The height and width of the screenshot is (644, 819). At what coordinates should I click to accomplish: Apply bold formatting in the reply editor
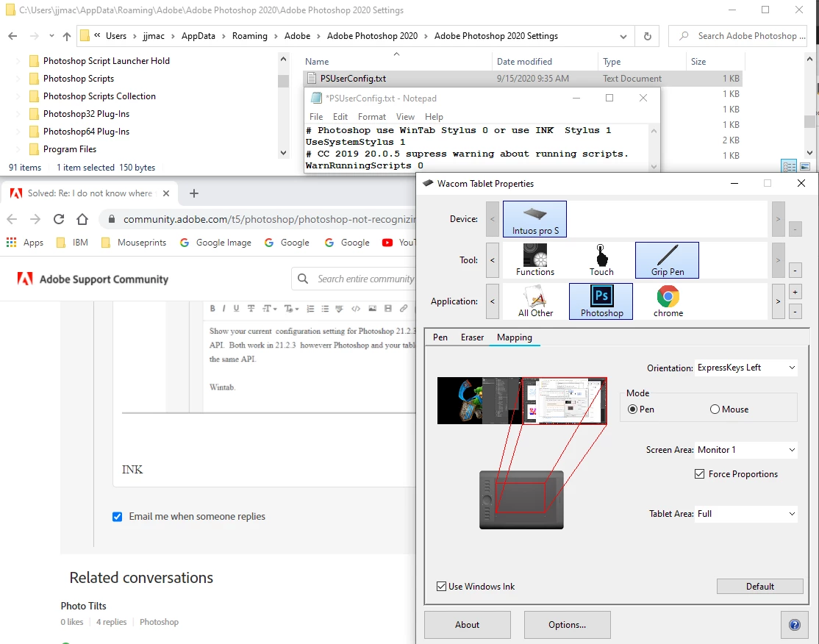tap(212, 309)
